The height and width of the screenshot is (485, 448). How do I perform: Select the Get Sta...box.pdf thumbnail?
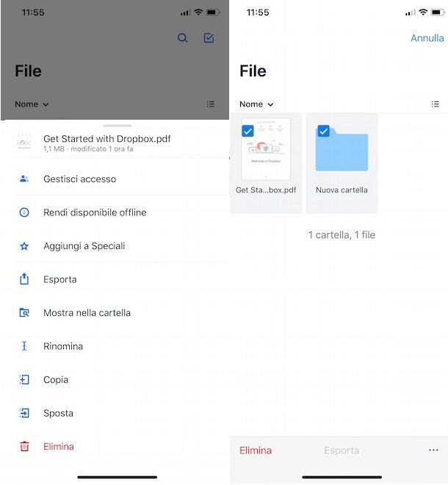[x=266, y=148]
